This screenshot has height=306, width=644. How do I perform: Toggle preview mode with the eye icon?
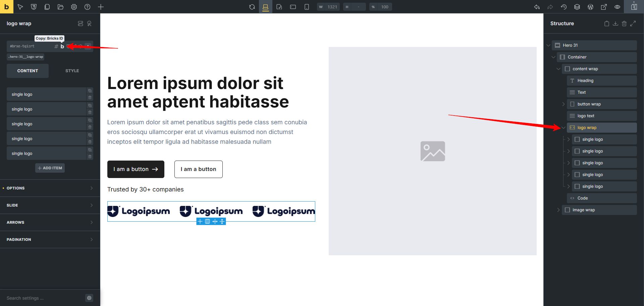pos(617,7)
